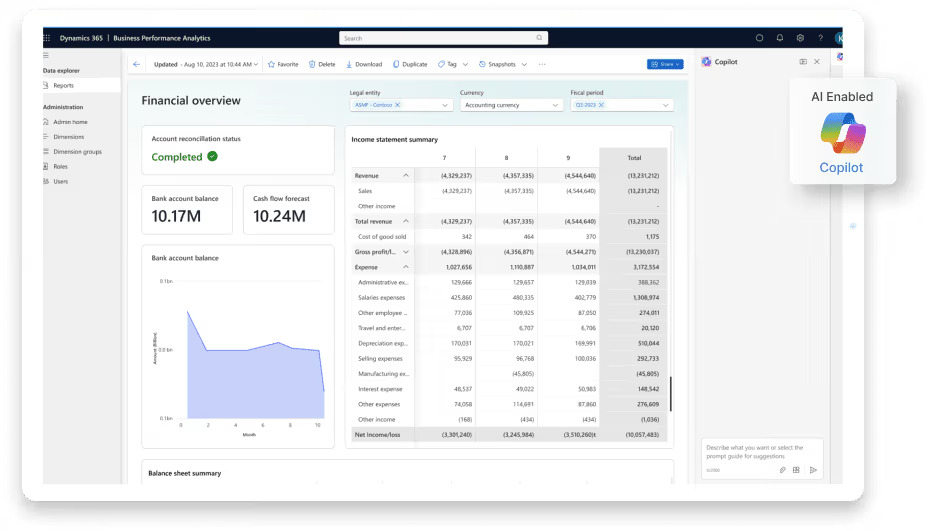Screen dimensions: 932x531
Task: Open the Dynamics 365 app launcher waffle
Action: click(46, 38)
